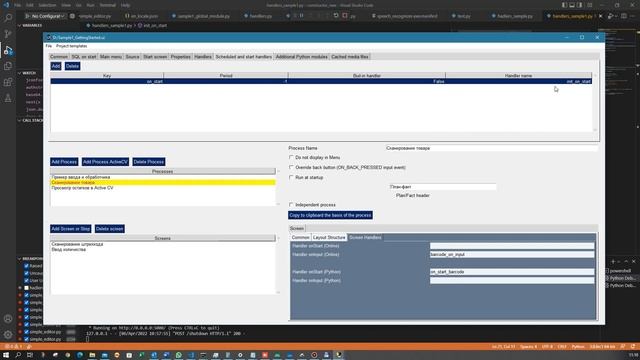
Task: Open Layout Structure screen tab
Action: (329, 238)
